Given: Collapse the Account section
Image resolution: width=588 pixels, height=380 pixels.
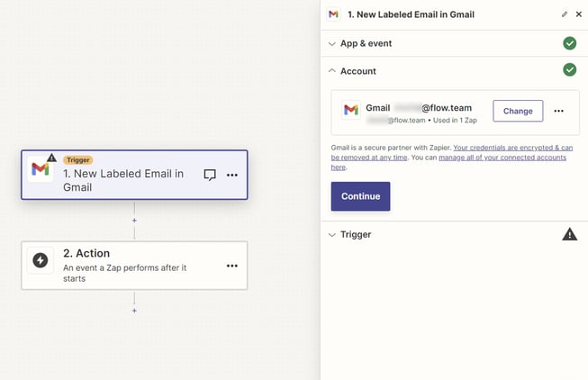Looking at the screenshot, I should click(x=358, y=71).
